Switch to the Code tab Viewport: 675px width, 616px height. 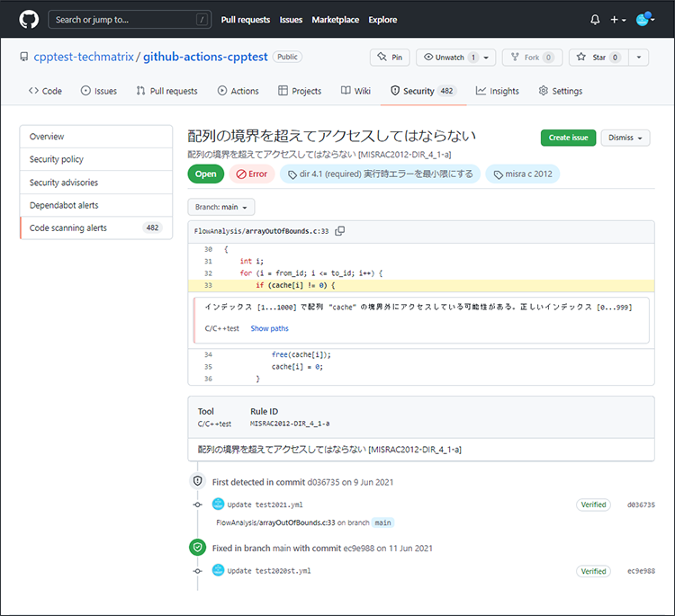(45, 91)
